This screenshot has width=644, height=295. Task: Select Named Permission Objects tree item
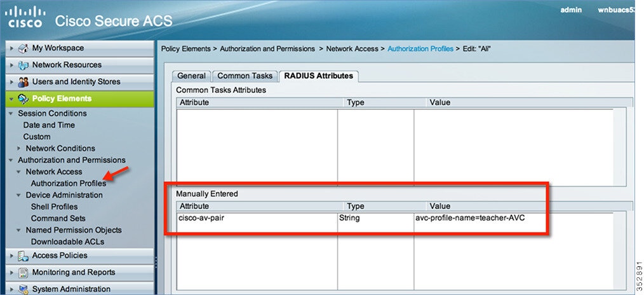point(74,230)
